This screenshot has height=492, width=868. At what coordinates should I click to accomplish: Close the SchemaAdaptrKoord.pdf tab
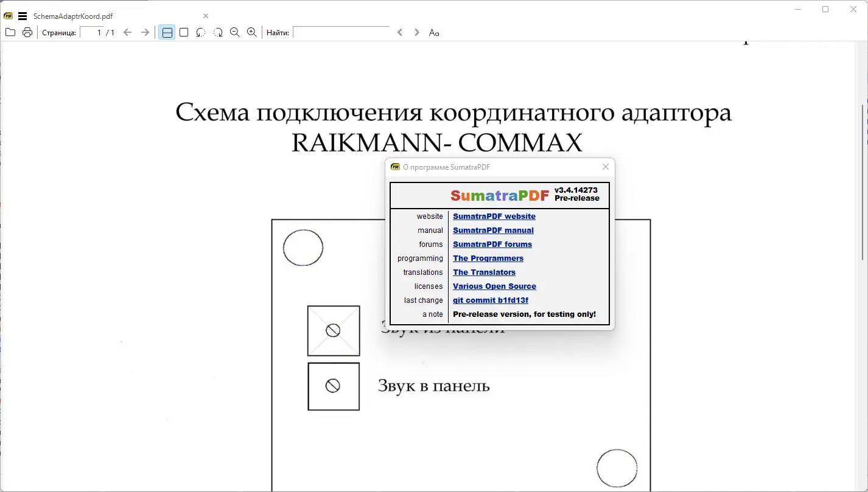click(x=206, y=16)
